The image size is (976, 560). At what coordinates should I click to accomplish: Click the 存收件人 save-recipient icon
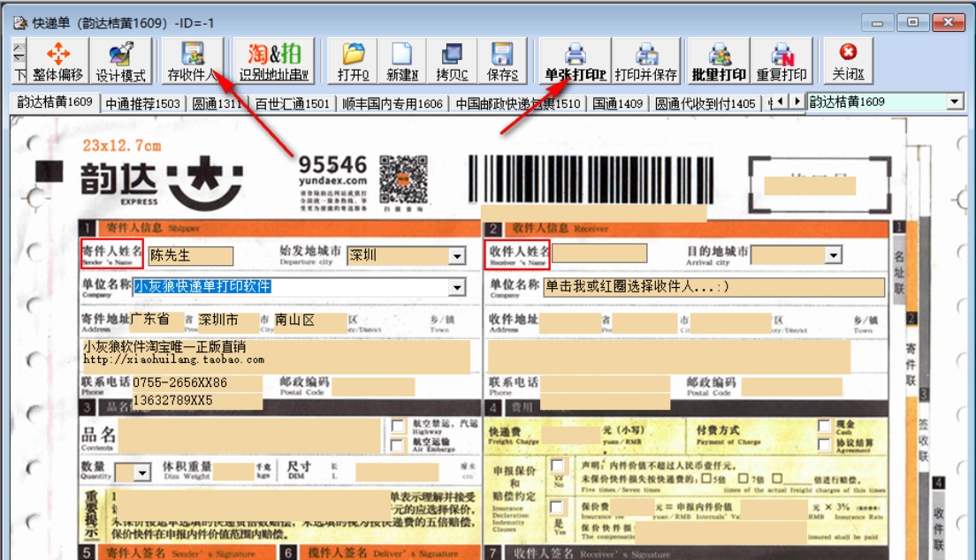193,62
